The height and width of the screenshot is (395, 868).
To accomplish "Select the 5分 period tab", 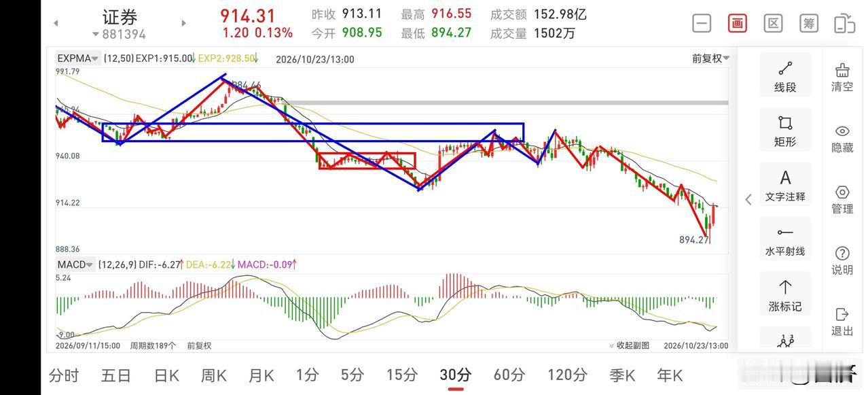I will 352,375.
